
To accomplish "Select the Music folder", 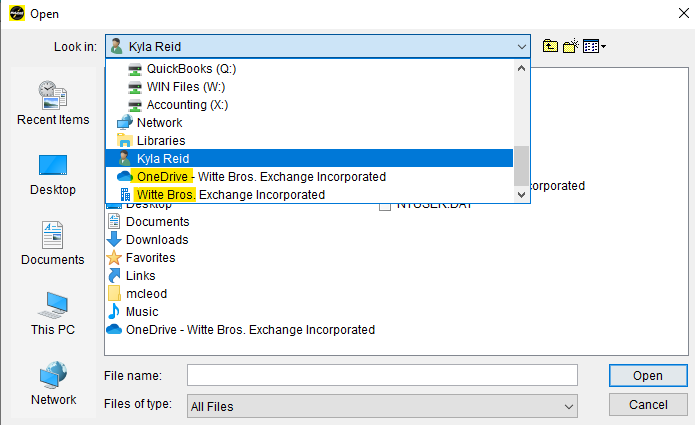I will tap(133, 312).
